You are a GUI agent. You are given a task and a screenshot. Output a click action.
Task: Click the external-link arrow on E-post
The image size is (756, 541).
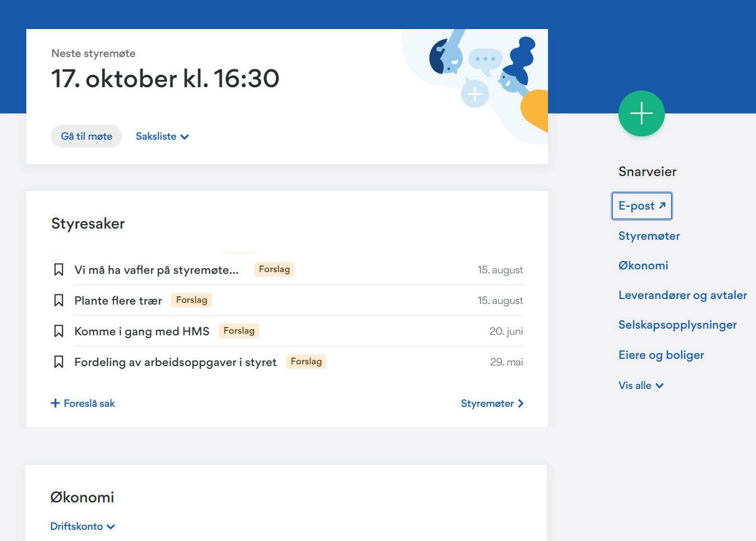click(662, 205)
